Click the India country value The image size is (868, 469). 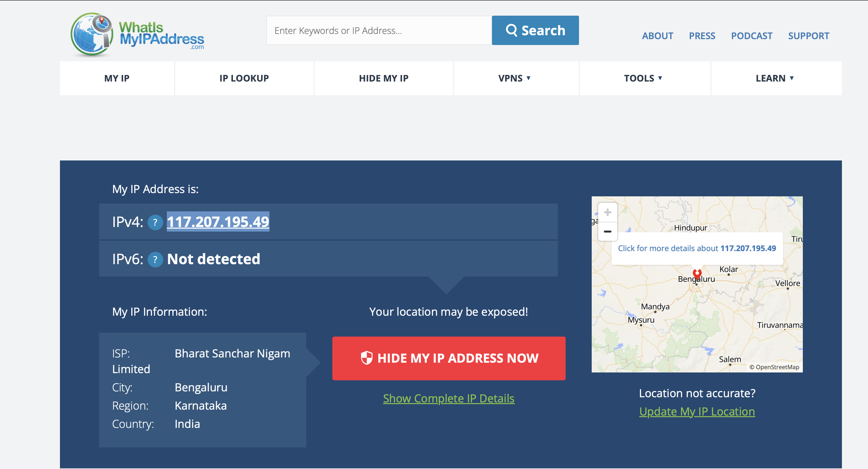click(187, 424)
